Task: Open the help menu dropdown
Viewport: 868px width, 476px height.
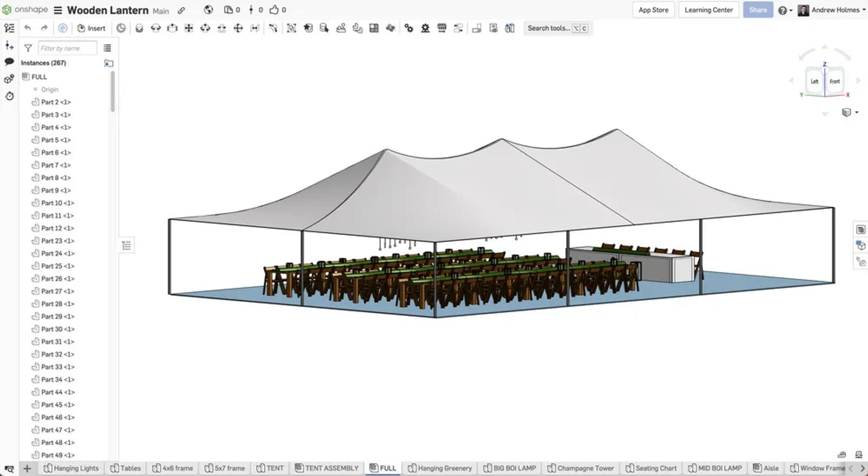Action: [785, 10]
